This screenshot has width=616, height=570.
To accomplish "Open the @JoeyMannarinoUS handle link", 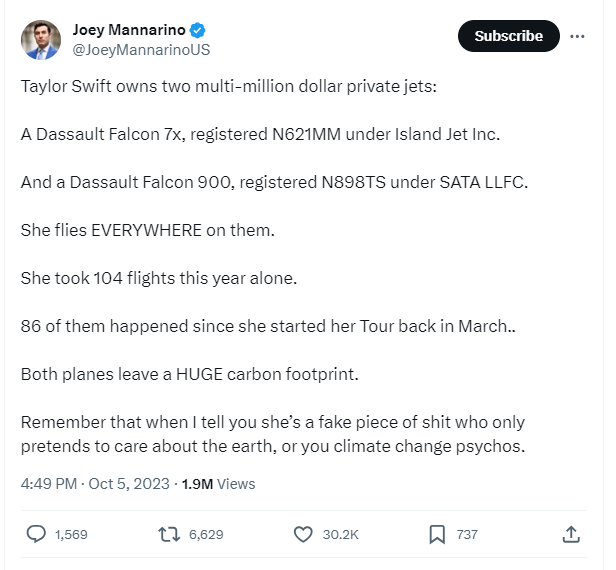I will (141, 50).
